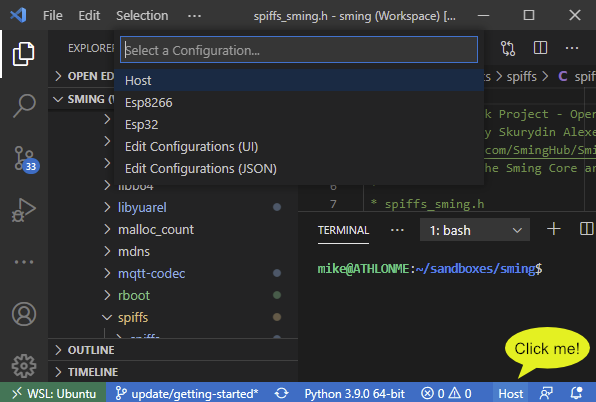Expand the OUTLINE section
Image resolution: width=596 pixels, height=402 pixels.
173,350
